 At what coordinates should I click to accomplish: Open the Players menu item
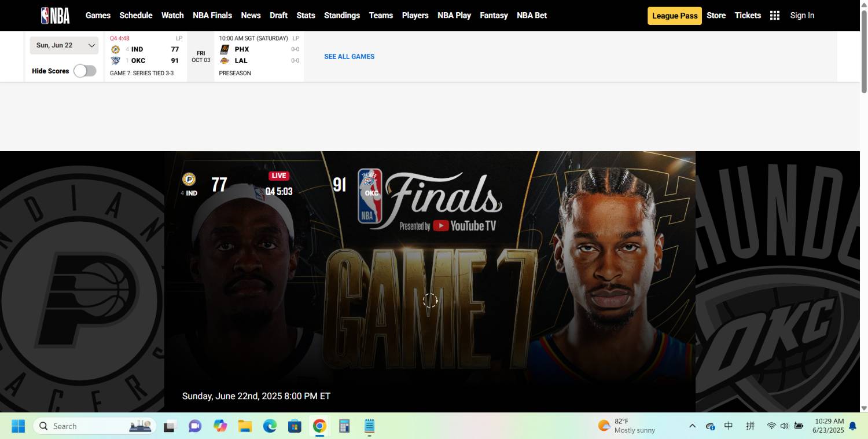(x=415, y=16)
